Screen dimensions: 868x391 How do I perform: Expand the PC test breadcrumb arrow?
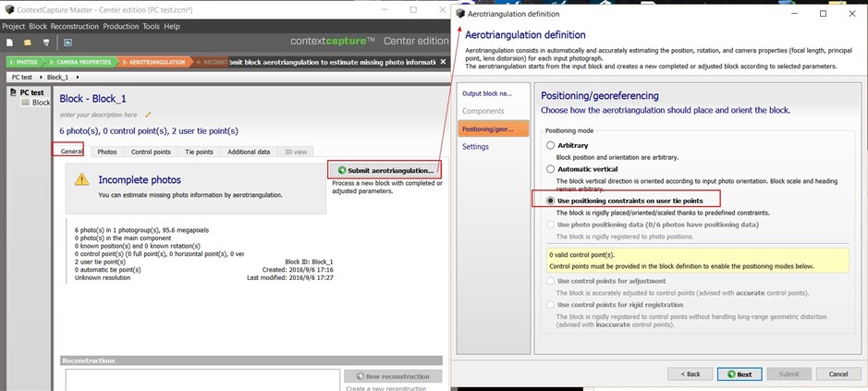41,77
